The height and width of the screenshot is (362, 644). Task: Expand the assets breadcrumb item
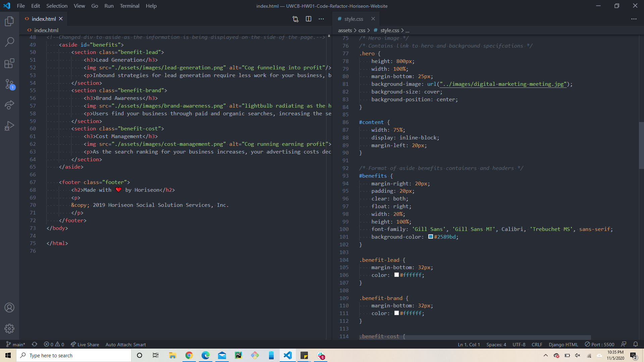tap(344, 30)
